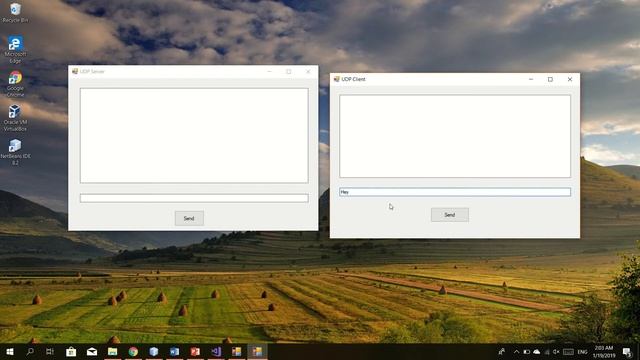The width and height of the screenshot is (640, 360).
Task: Focus the UDP Server message input field
Action: point(194,198)
